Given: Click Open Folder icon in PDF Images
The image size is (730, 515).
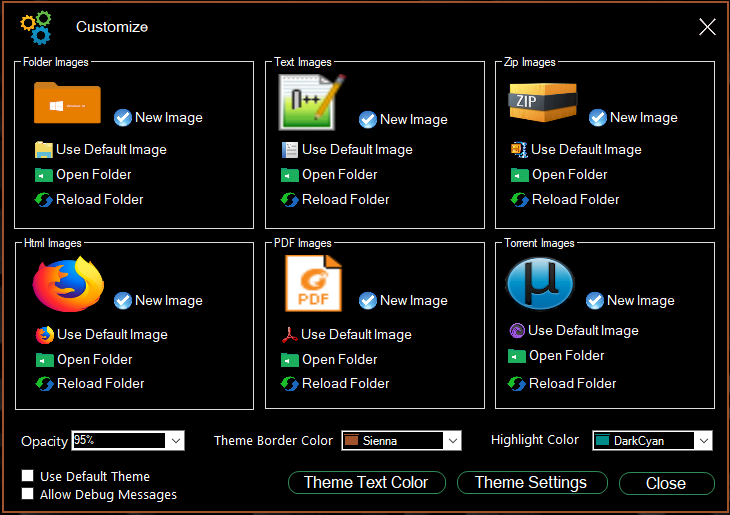Looking at the screenshot, I should click(290, 359).
